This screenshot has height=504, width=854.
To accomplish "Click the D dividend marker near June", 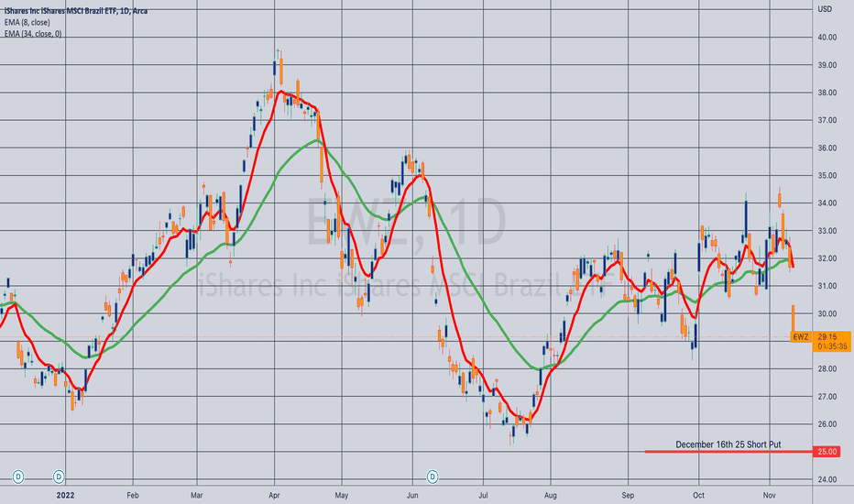I will click(432, 477).
